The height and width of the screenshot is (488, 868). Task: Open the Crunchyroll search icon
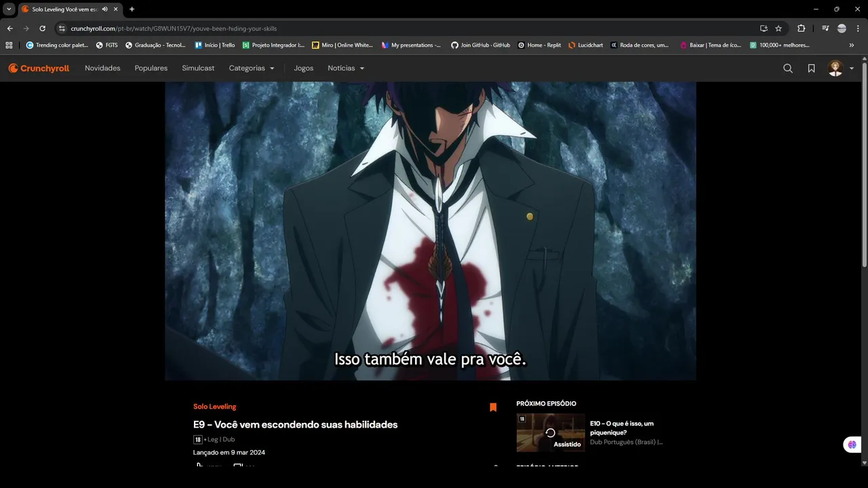point(788,68)
